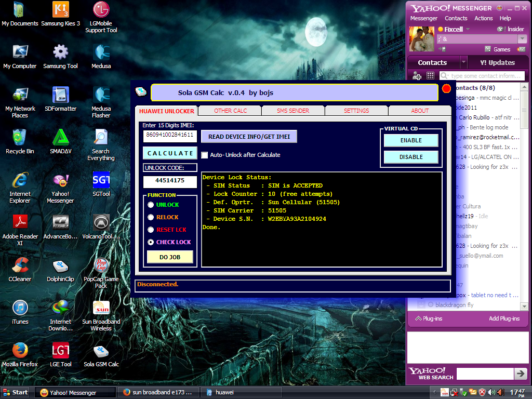Launch the SGTool desktop icon
Viewport: 532px width, 399px height.
(101, 180)
